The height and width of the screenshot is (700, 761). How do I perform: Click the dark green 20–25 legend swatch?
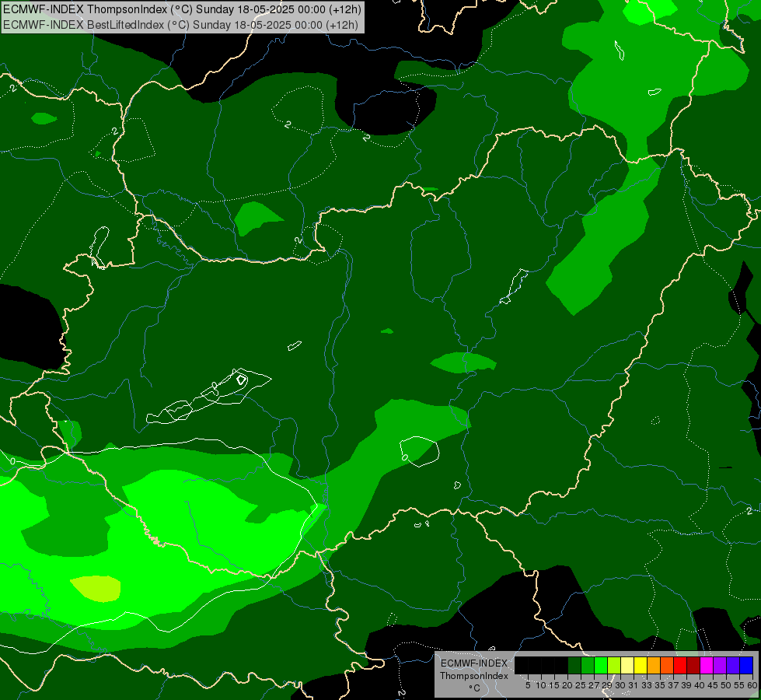(574, 666)
